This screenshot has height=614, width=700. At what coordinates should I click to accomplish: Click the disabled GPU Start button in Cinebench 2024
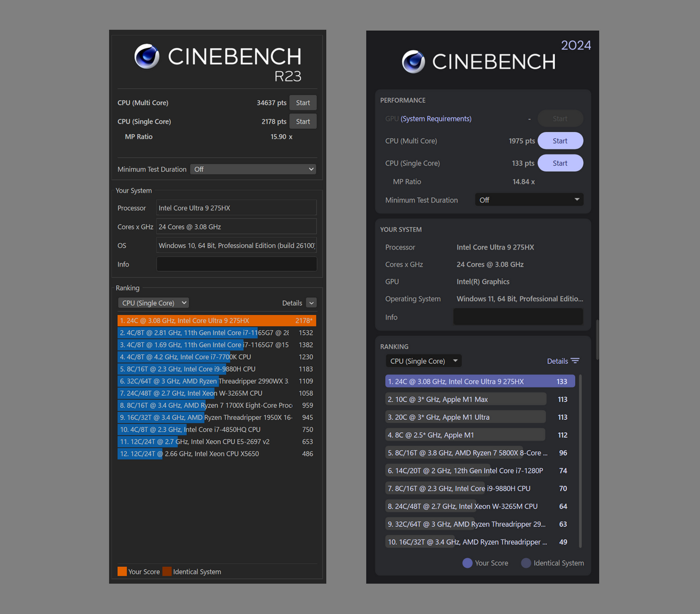[x=560, y=118]
